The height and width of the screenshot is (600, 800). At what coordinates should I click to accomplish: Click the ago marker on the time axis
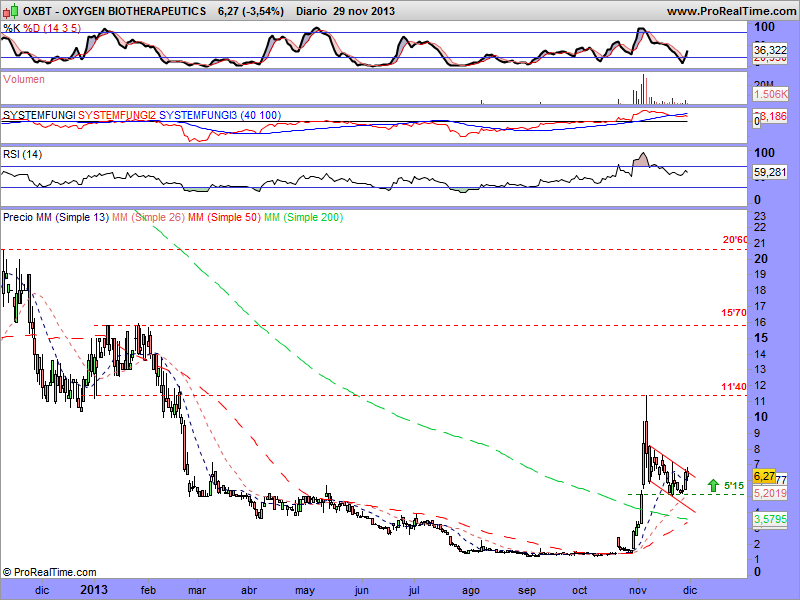[470, 591]
